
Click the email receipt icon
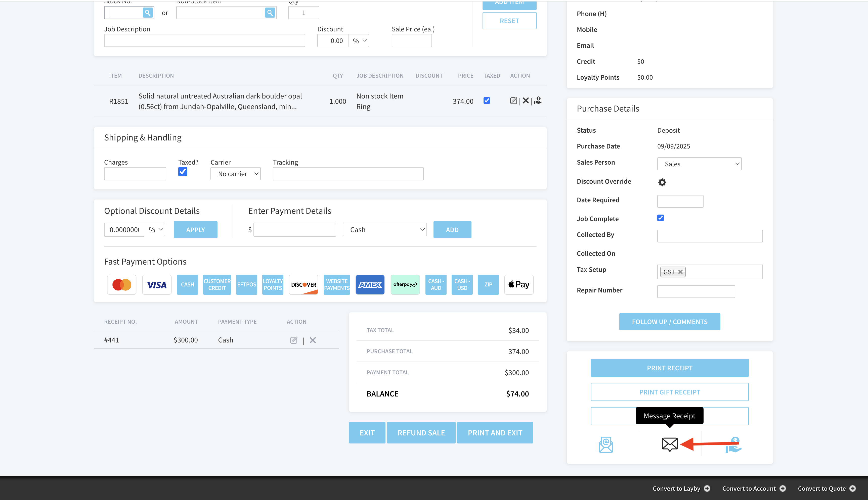(x=605, y=445)
